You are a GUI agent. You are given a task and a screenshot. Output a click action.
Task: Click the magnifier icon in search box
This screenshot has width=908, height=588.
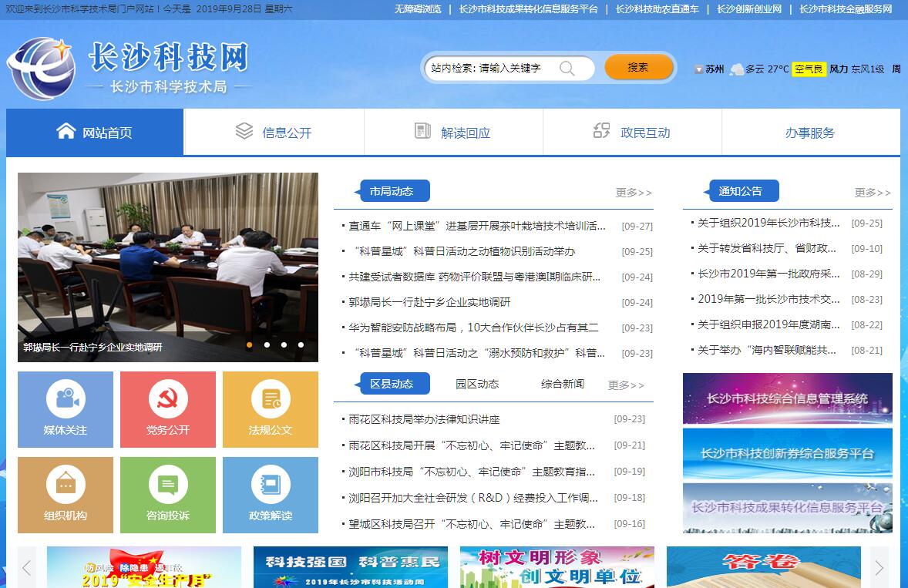pos(567,68)
